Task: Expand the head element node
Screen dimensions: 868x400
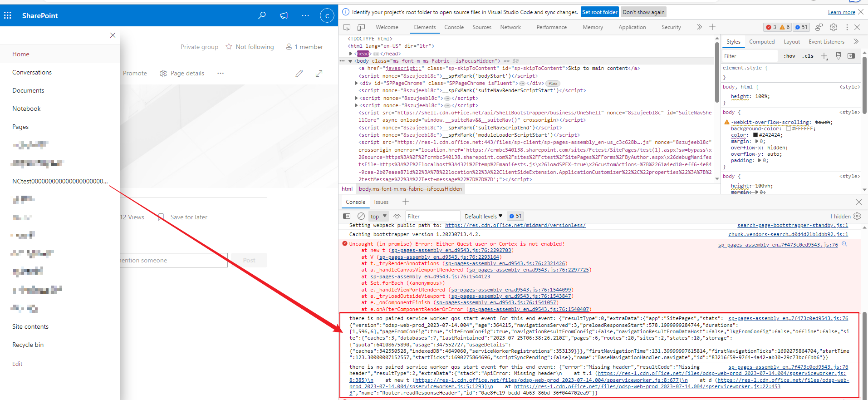Action: [x=351, y=54]
